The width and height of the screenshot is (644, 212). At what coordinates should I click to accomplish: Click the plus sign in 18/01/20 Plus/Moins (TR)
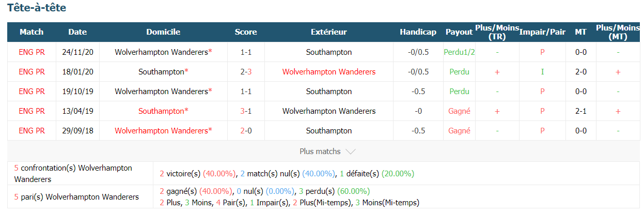pyautogui.click(x=497, y=72)
